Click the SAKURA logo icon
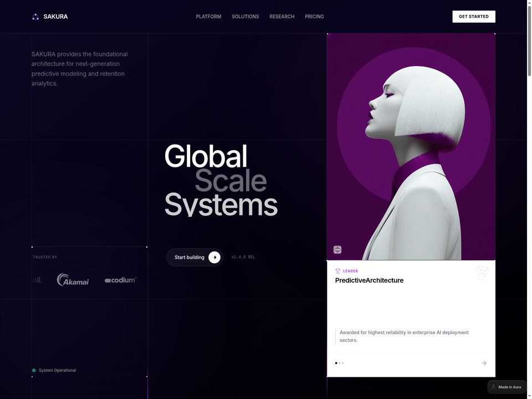Image resolution: width=532 pixels, height=399 pixels. [x=35, y=17]
